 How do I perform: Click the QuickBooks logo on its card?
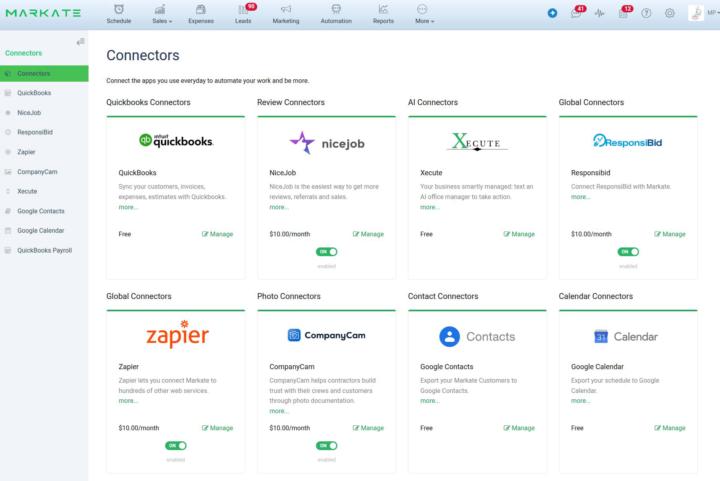(x=176, y=140)
